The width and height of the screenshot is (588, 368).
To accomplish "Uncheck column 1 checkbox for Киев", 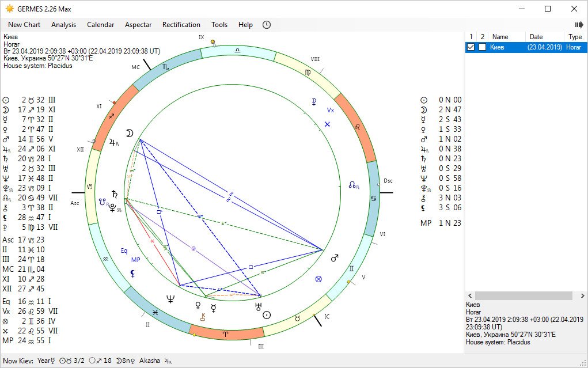I will [471, 47].
